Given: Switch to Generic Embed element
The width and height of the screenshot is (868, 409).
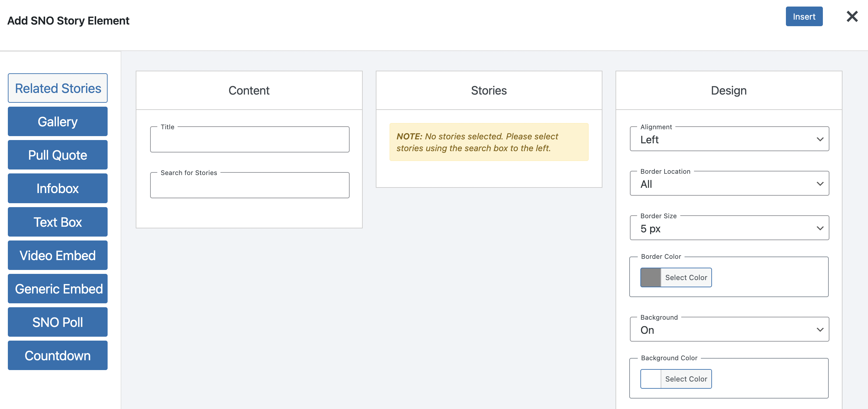Looking at the screenshot, I should tap(58, 289).
